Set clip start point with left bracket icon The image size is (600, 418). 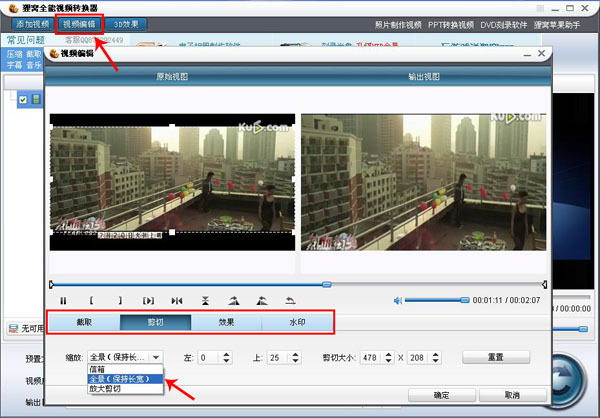click(x=91, y=300)
